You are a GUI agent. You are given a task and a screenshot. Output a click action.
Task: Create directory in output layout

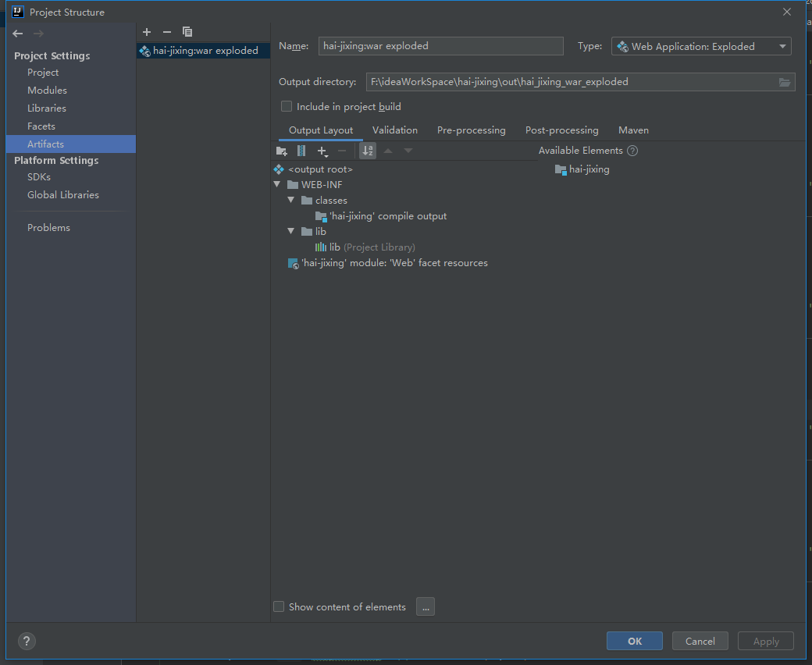(281, 151)
